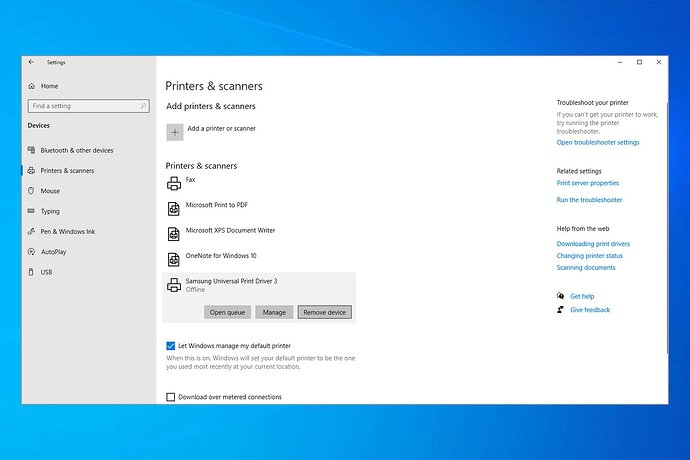Click the search magnifier icon
Viewport: 690px width, 460px height.
tap(143, 106)
